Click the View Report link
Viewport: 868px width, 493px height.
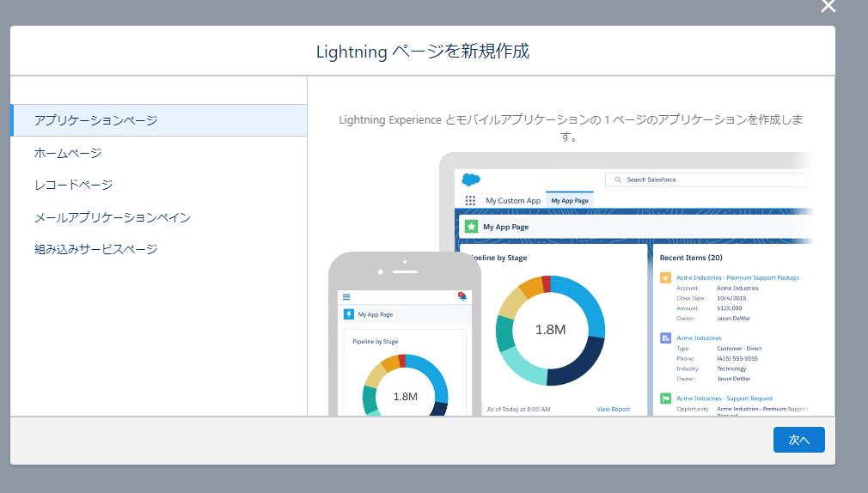click(613, 410)
